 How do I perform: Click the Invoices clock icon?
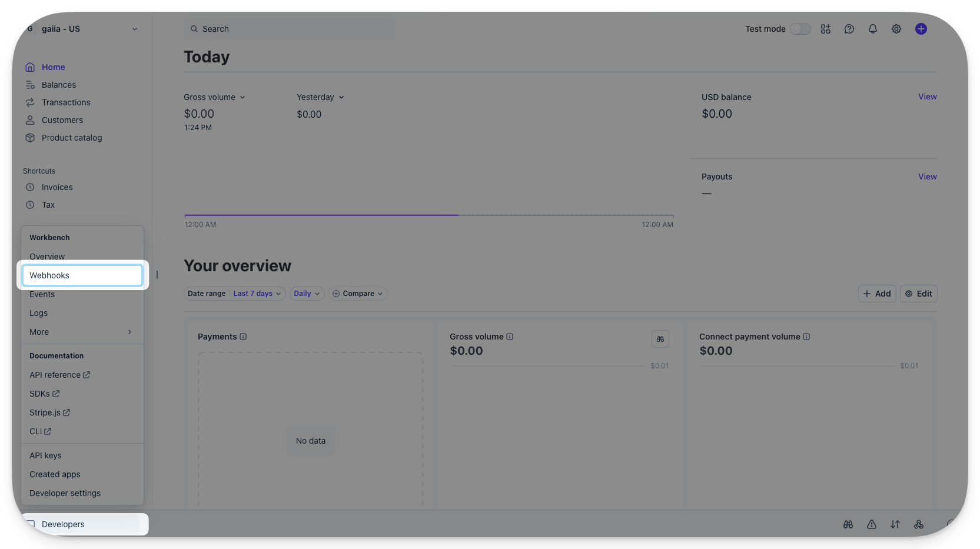pyautogui.click(x=30, y=187)
